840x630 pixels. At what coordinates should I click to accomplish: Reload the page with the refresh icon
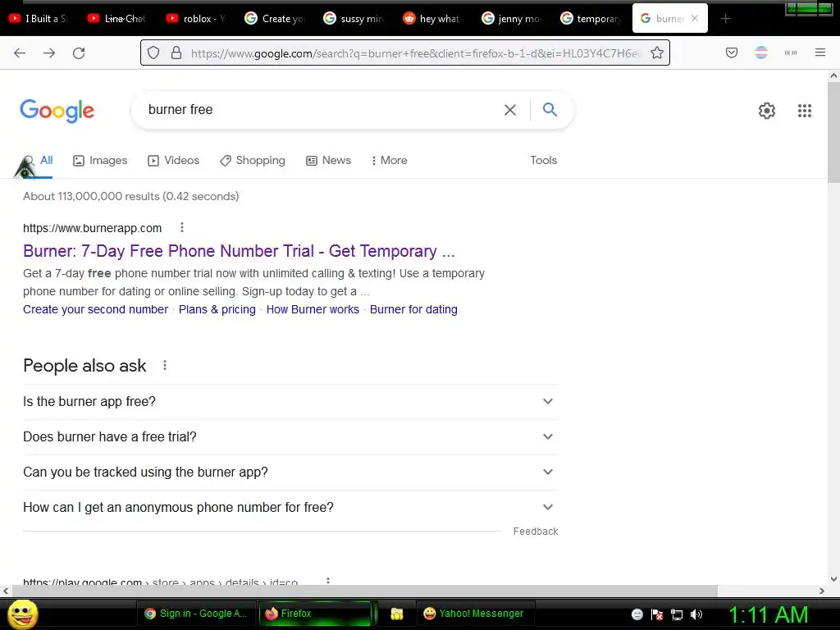click(79, 52)
